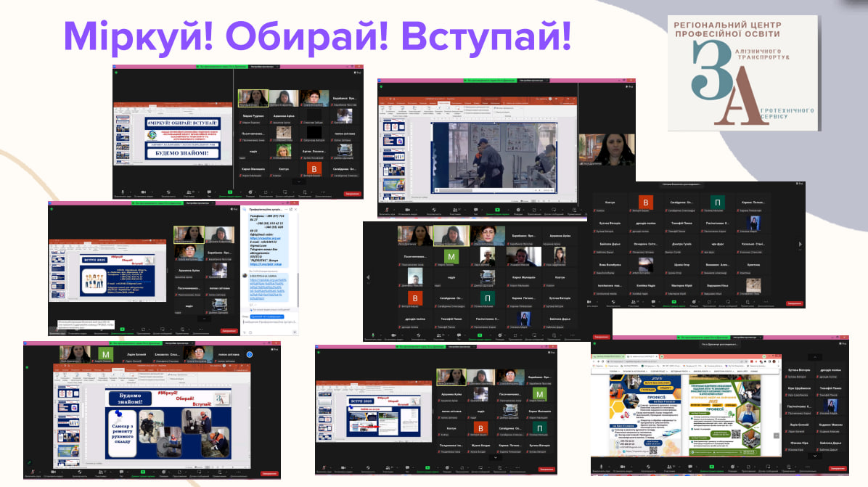Viewport: 868px width, 487px height.
Task: Expand gallery with down chevron in БУДЕМО ЗНАЙОМІ! window
Action: click(x=299, y=181)
